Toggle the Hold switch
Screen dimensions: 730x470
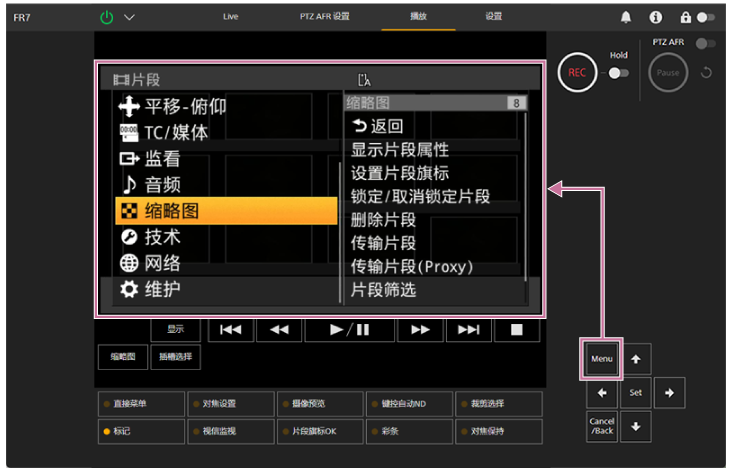(x=619, y=73)
